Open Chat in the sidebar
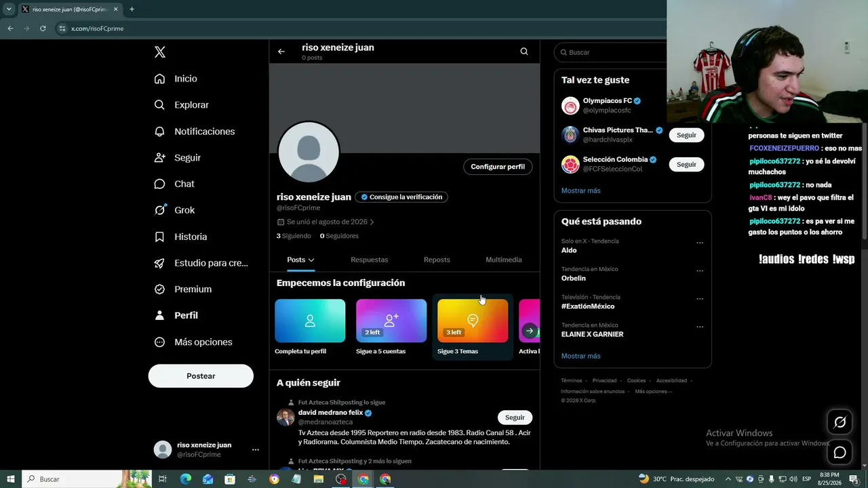868x488 pixels. pyautogui.click(x=175, y=184)
